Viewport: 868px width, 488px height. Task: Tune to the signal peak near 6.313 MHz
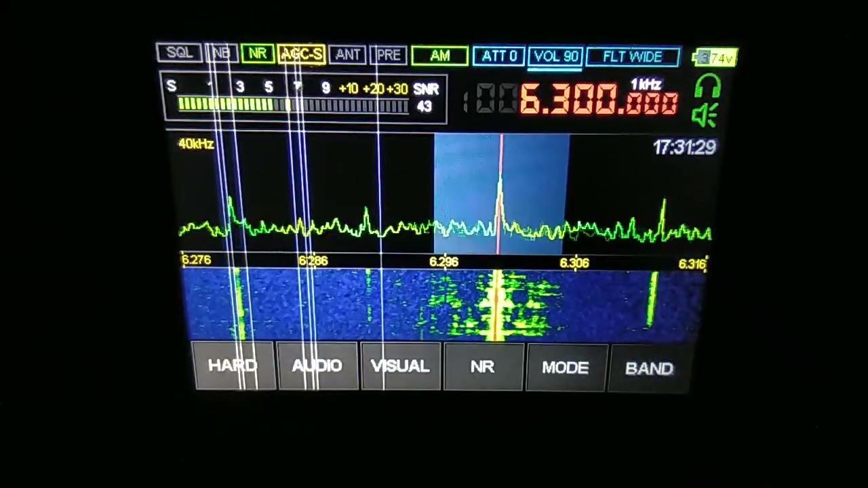point(664,218)
